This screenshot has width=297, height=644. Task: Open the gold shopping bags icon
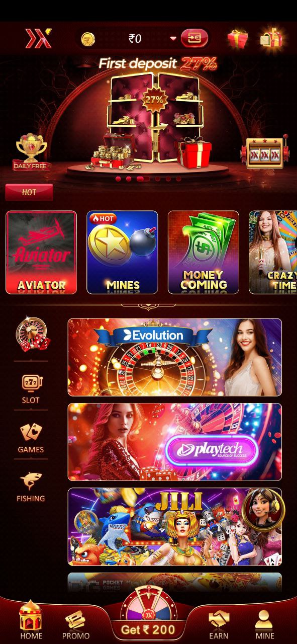pyautogui.click(x=271, y=38)
